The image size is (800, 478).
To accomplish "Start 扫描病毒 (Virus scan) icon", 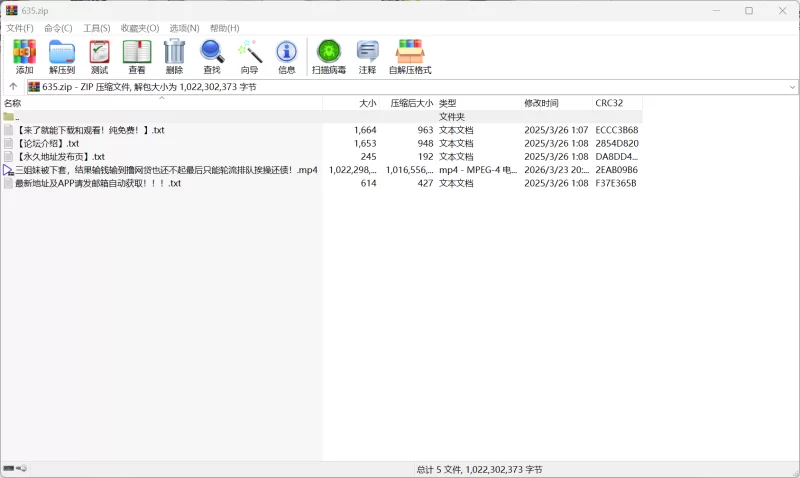I will (328, 56).
